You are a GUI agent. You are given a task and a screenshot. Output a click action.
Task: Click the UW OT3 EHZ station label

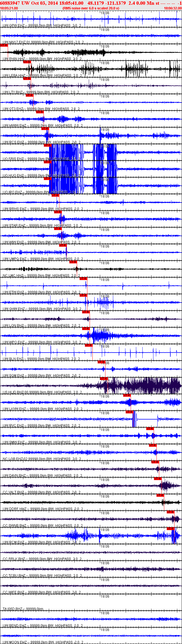pos(41,109)
